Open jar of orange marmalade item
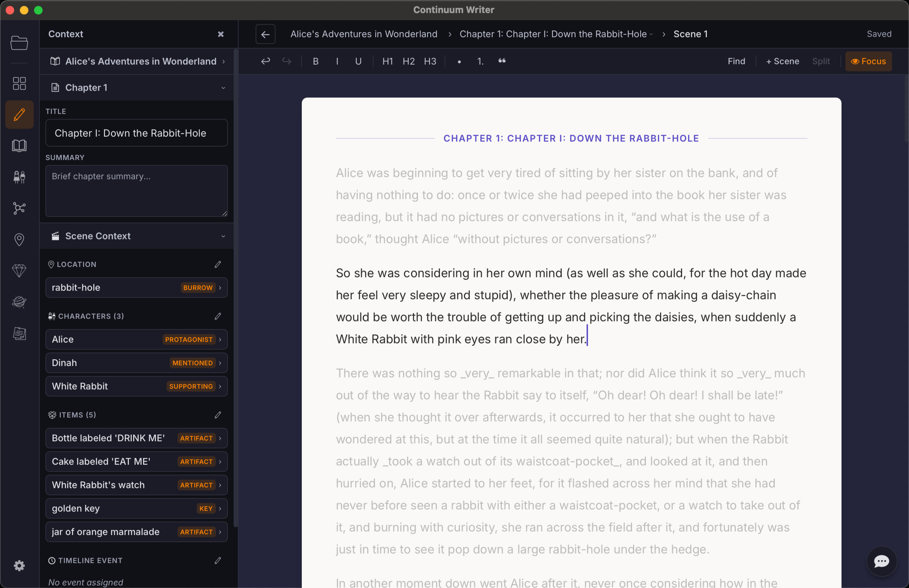Screen dimensions: 909x588 (x=137, y=532)
